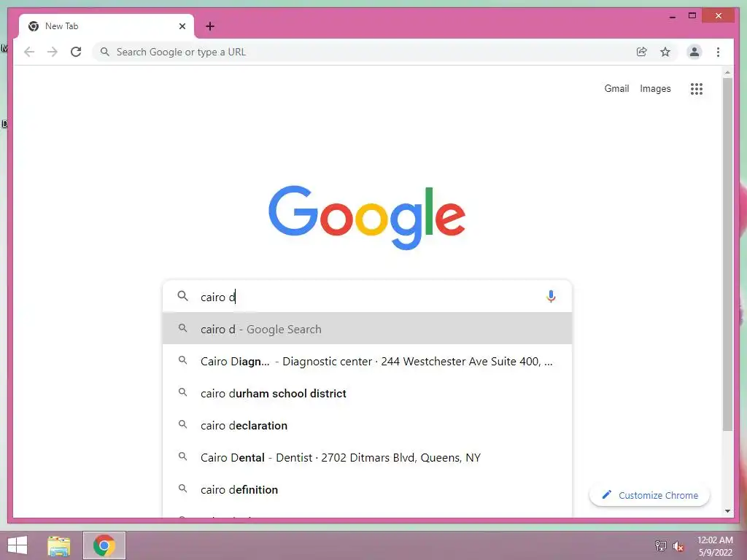Open the Chrome profile avatar icon
Viewport: 747px width, 560px height.
tap(694, 52)
